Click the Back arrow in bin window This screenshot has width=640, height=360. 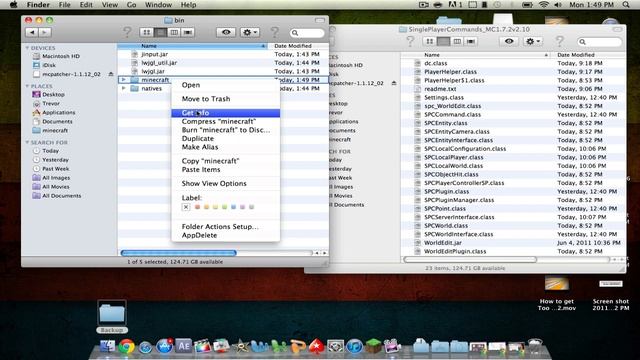(32, 32)
